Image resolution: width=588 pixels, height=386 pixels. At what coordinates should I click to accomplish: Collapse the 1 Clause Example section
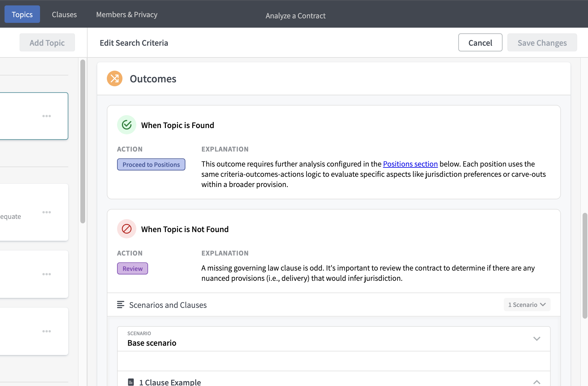point(537,382)
